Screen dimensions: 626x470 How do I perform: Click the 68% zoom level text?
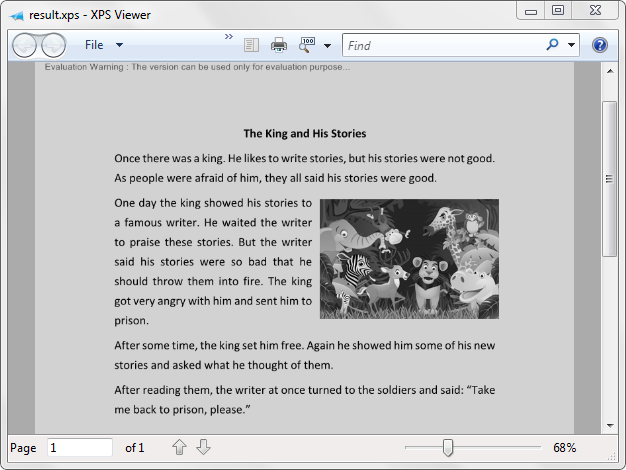565,448
